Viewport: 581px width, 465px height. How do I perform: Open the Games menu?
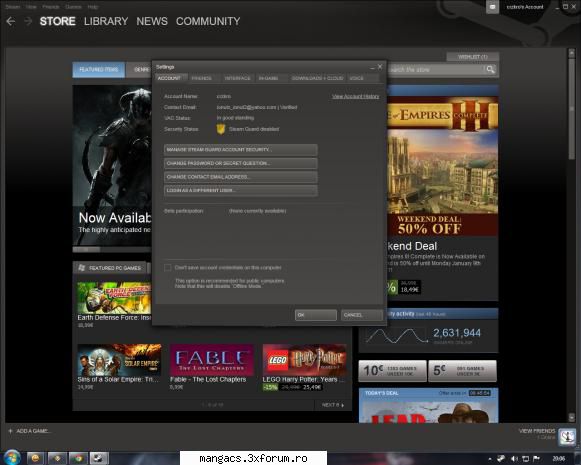(x=73, y=7)
